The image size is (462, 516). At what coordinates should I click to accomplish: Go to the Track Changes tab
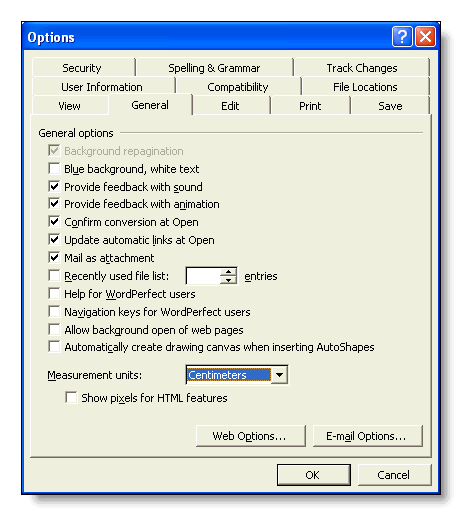[x=362, y=68]
